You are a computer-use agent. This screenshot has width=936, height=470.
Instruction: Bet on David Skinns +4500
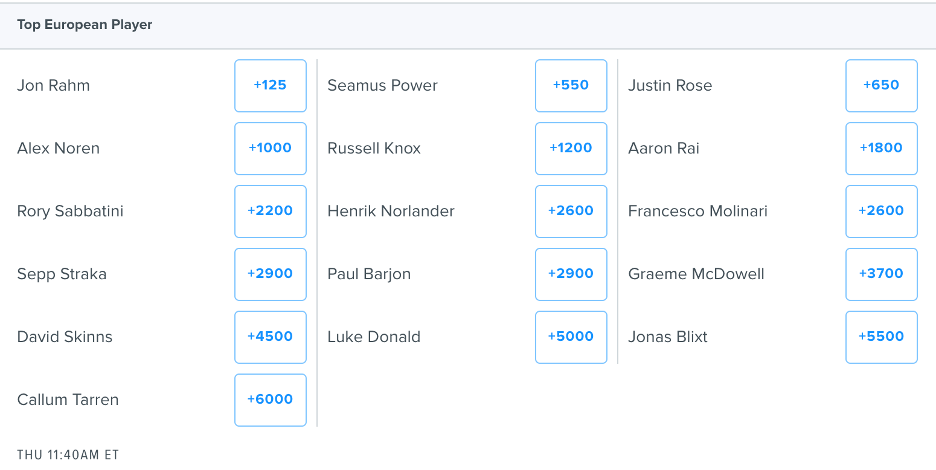pos(270,337)
